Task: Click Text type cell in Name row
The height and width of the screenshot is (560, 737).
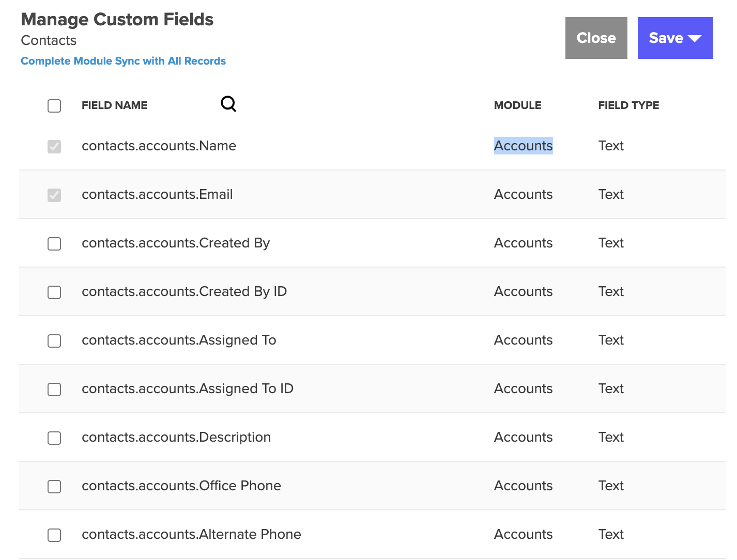Action: point(611,146)
